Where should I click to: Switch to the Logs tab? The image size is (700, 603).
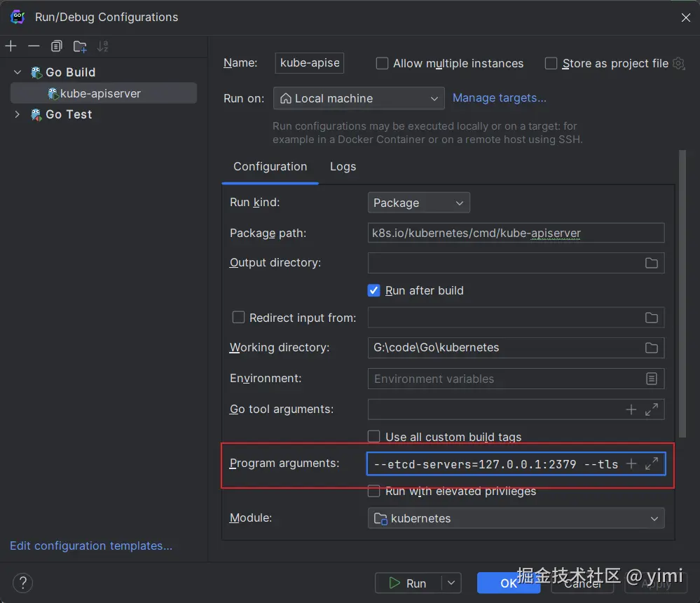pyautogui.click(x=343, y=167)
